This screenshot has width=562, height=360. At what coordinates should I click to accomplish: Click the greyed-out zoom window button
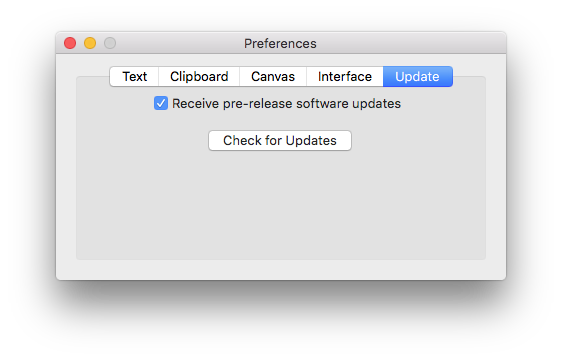tap(110, 43)
